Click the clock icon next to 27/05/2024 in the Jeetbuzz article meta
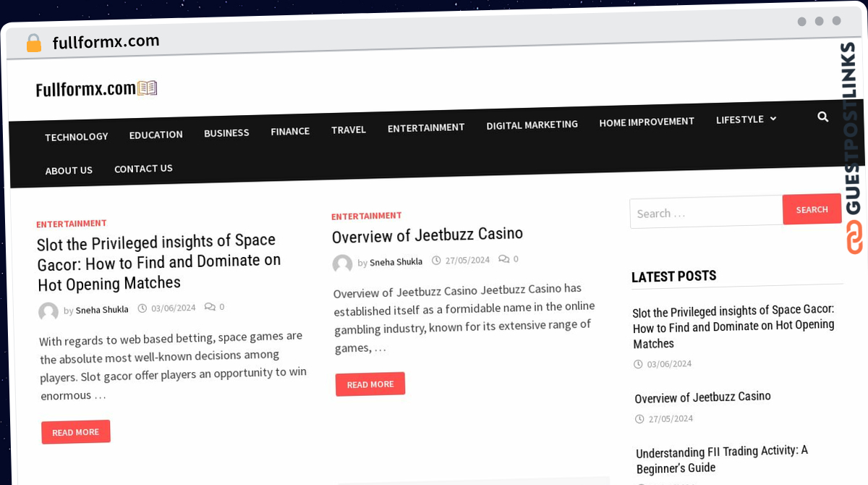The width and height of the screenshot is (868, 485). point(436,260)
